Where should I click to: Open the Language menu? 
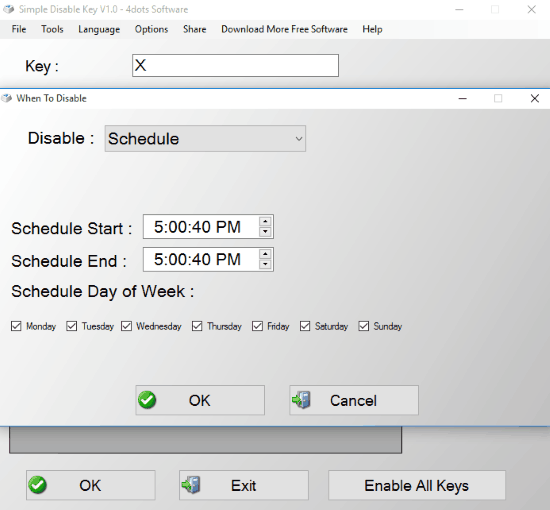tap(99, 29)
